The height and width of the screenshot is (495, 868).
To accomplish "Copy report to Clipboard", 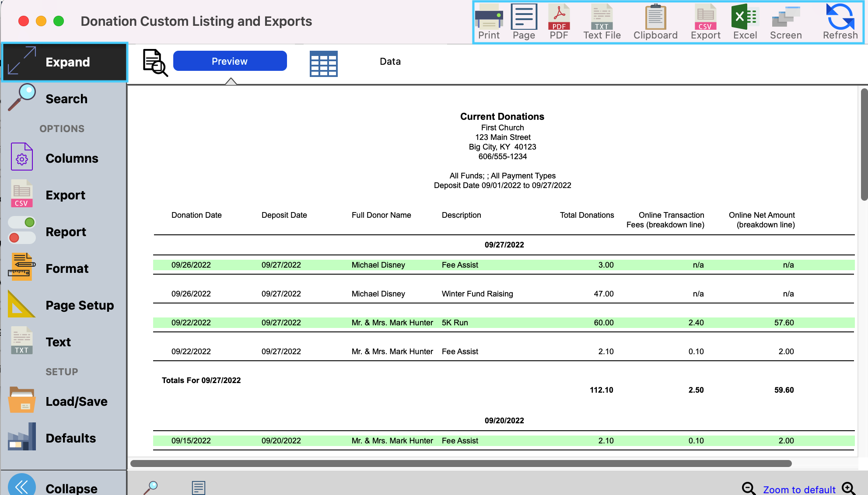I will 655,17.
